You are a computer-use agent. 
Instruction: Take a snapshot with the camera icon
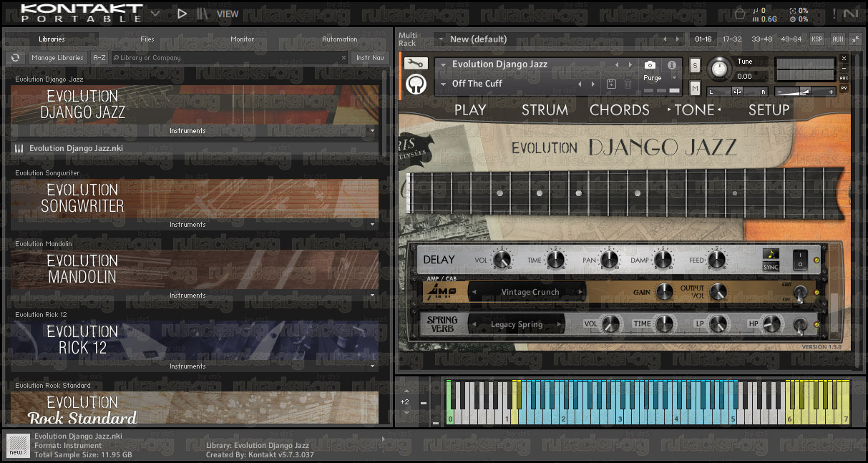650,64
